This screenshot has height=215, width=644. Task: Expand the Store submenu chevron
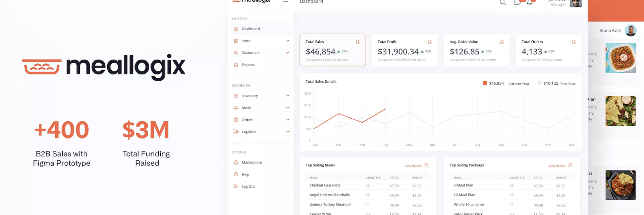(287, 41)
